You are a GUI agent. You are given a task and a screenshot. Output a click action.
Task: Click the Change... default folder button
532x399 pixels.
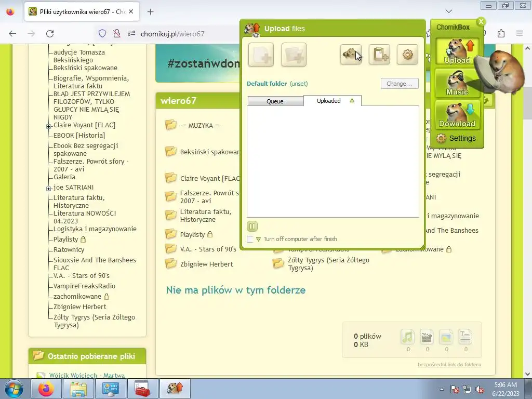point(400,84)
